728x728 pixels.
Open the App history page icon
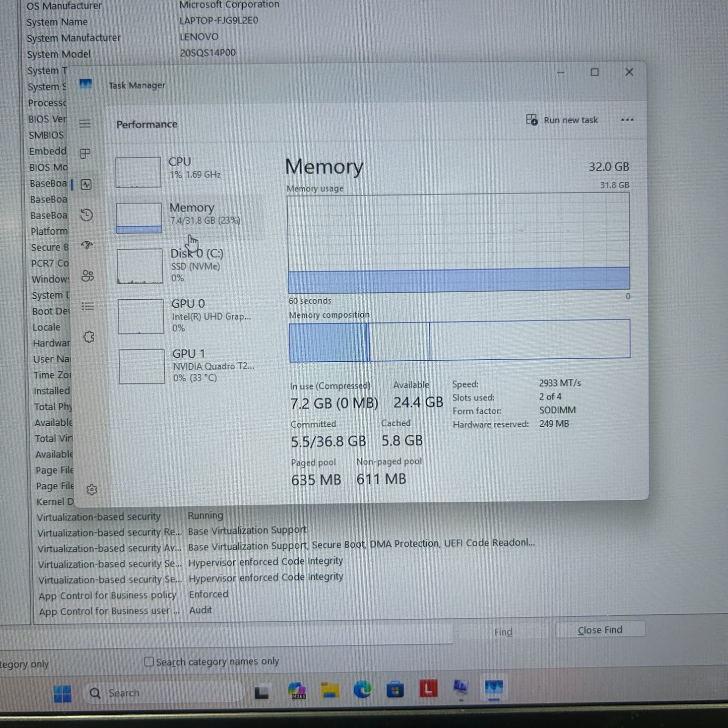pyautogui.click(x=87, y=215)
